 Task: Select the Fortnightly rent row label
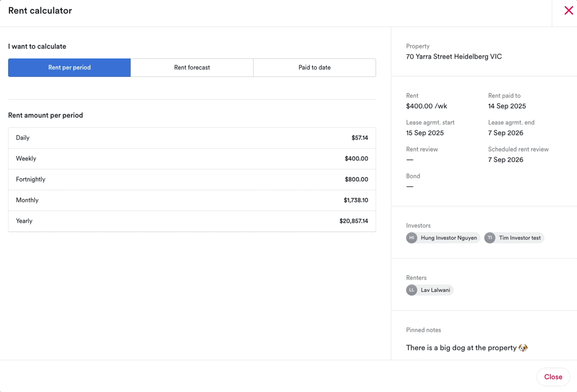[30, 179]
